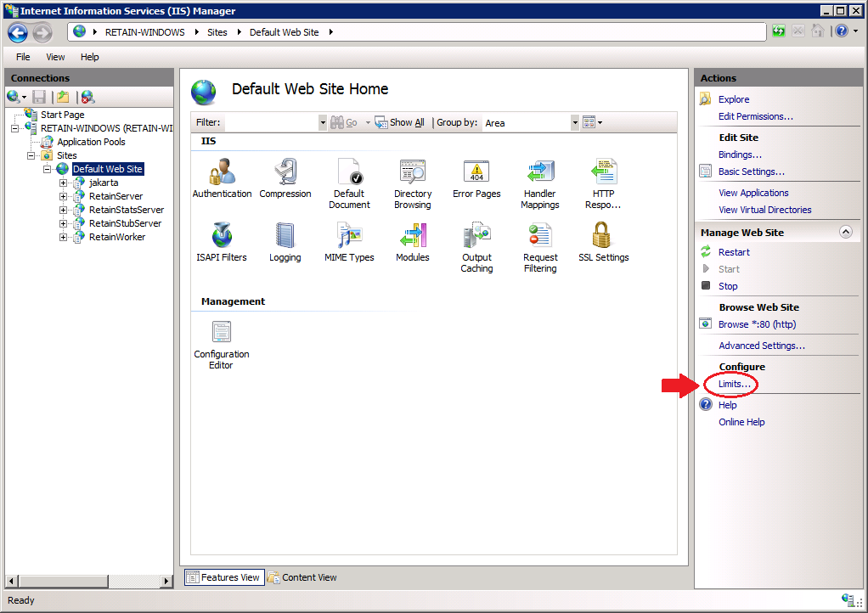Screen dimensions: 868x613
Task: Open the Filter dropdown arrow
Action: tap(323, 123)
